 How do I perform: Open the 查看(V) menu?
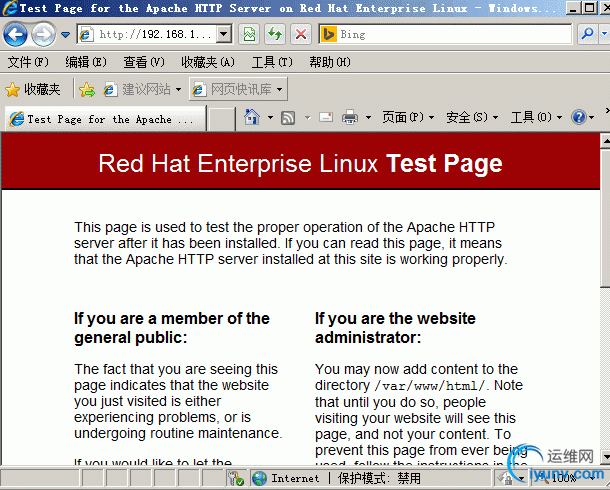point(144,62)
